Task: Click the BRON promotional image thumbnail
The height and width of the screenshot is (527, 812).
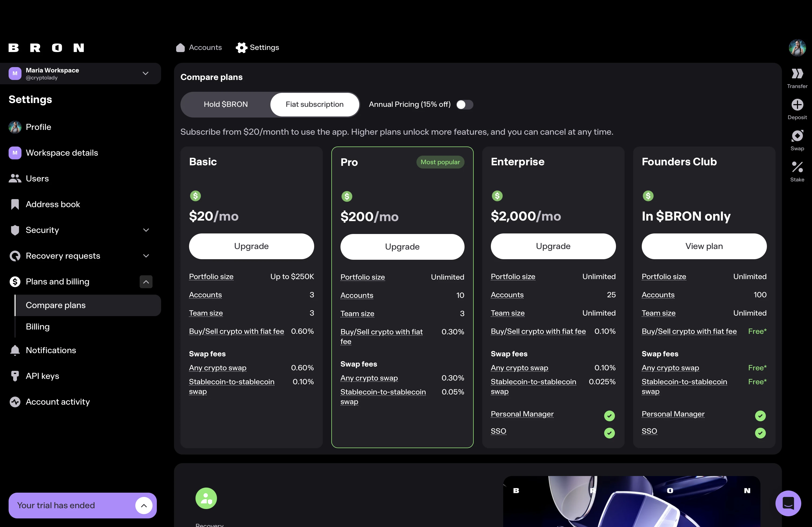Action: (x=632, y=502)
